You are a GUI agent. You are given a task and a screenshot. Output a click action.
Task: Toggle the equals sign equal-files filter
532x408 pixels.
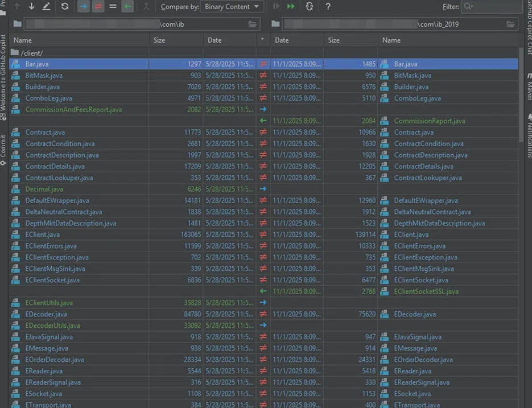tap(113, 6)
